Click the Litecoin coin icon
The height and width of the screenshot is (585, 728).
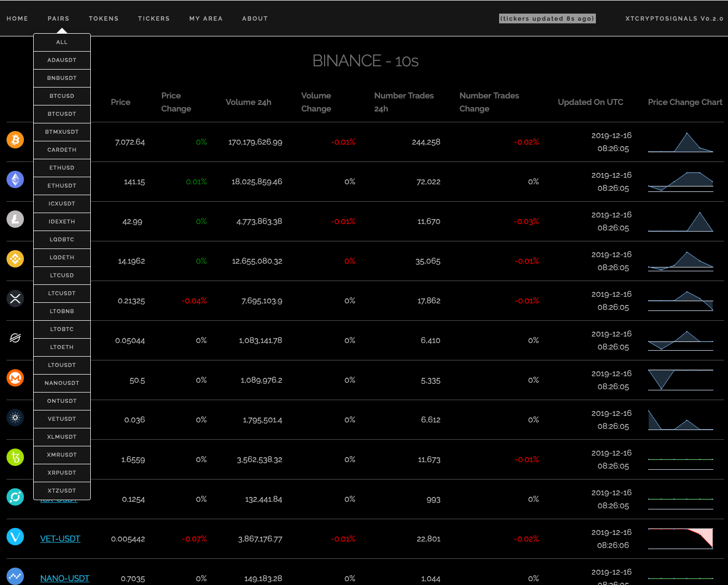click(15, 219)
